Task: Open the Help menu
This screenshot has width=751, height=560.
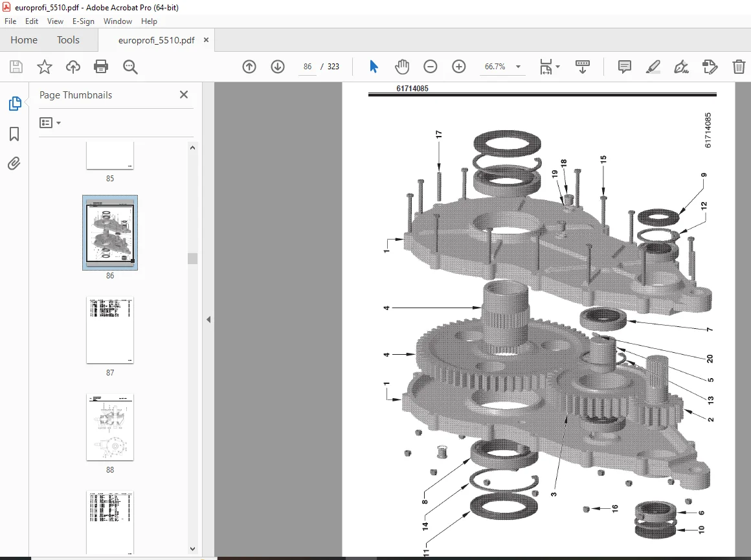Action: 149,21
